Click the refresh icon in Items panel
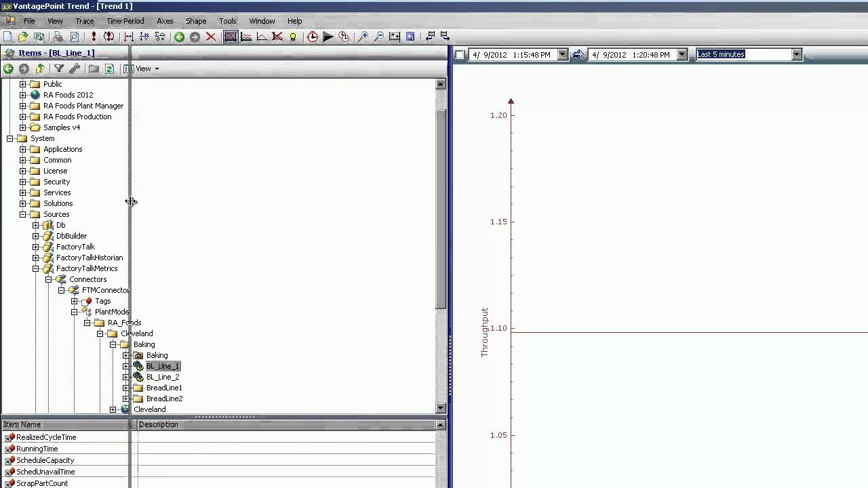 pyautogui.click(x=109, y=68)
